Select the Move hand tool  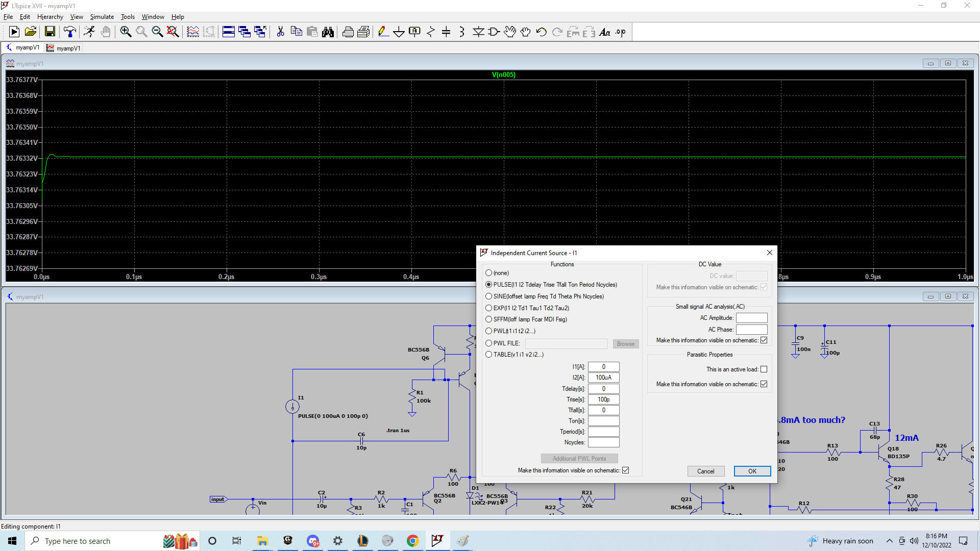click(x=510, y=32)
